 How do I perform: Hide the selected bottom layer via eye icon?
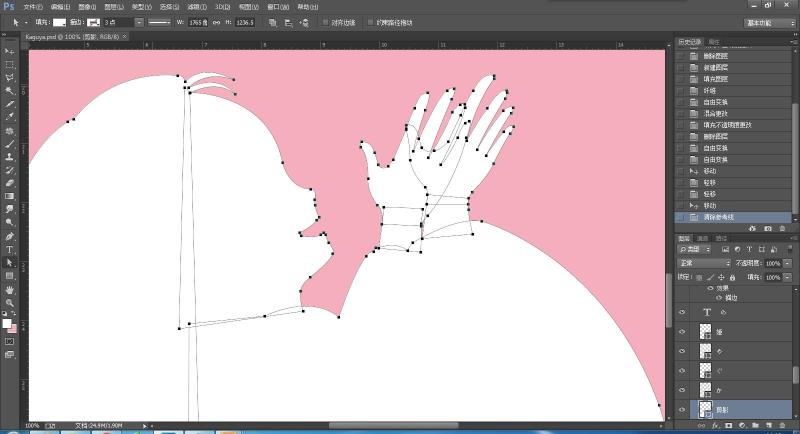tap(682, 409)
